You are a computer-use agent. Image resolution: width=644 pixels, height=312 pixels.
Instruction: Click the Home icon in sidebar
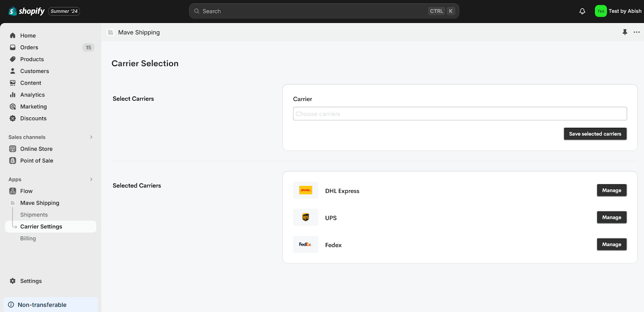click(13, 35)
